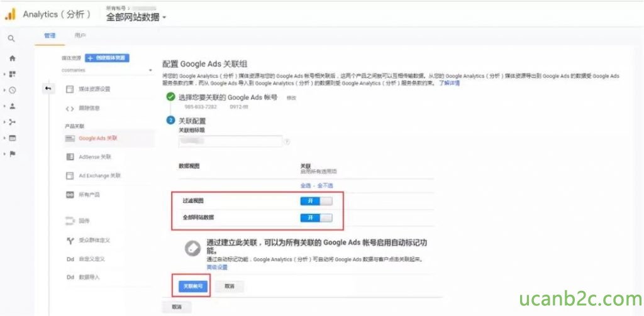Click the tag icon beside the auto-tagging notice
Image resolution: width=644 pixels, height=316 pixels.
point(192,248)
